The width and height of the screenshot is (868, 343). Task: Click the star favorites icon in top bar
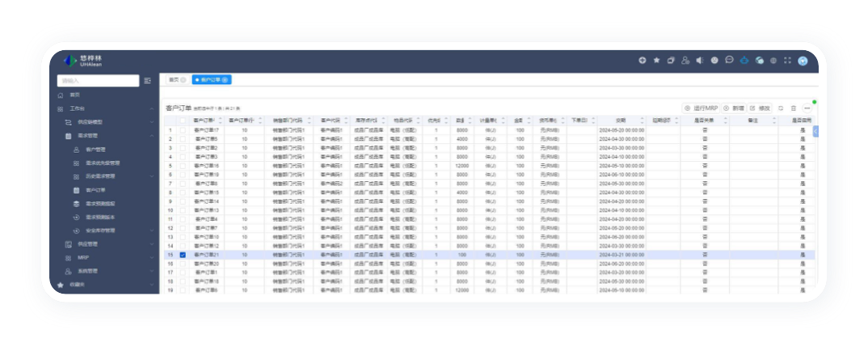(656, 61)
